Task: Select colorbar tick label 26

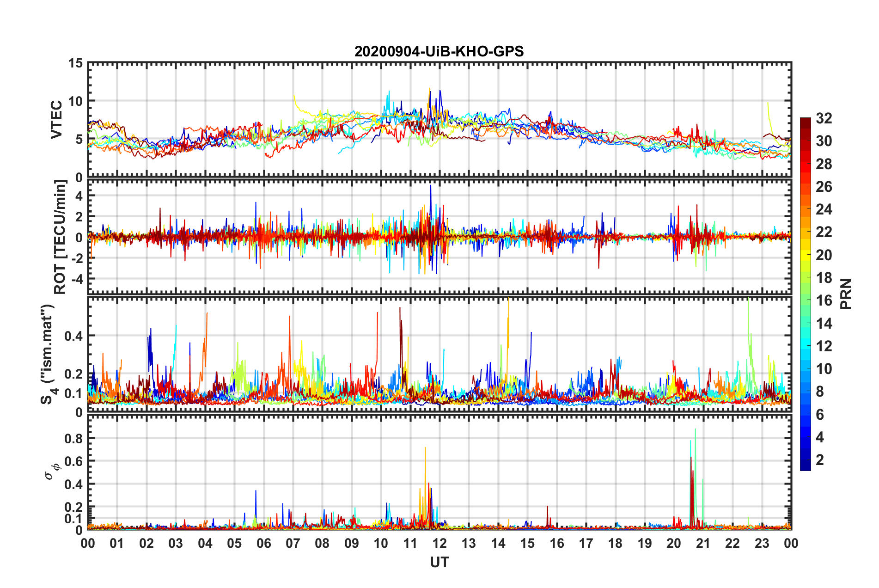Action: (824, 187)
